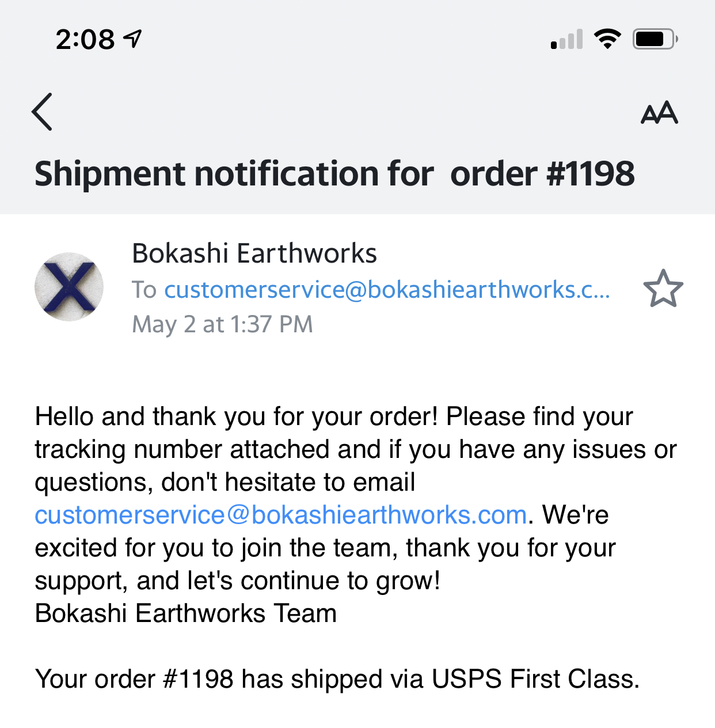Screen dimensions: 715x728
Task: Tap the word "To" before the recipient address
Action: [x=144, y=289]
